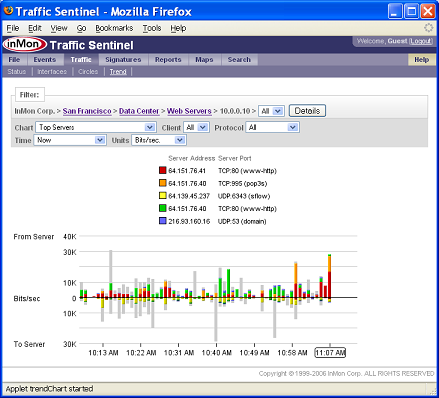Click the 10:22 AM time axis label

pyautogui.click(x=141, y=353)
